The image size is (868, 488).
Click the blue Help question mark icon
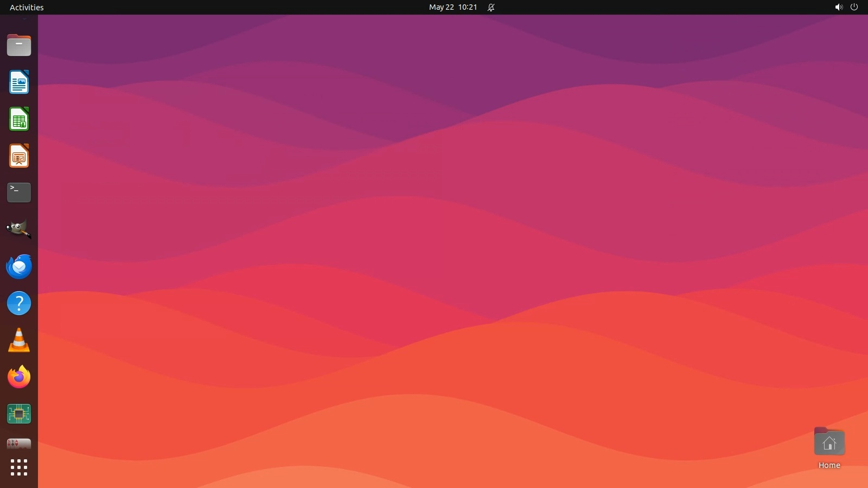[19, 304]
